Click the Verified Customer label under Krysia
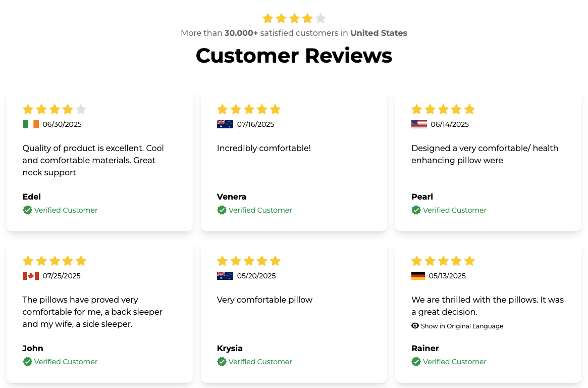Viewport: 588px width, 388px height. [260, 362]
